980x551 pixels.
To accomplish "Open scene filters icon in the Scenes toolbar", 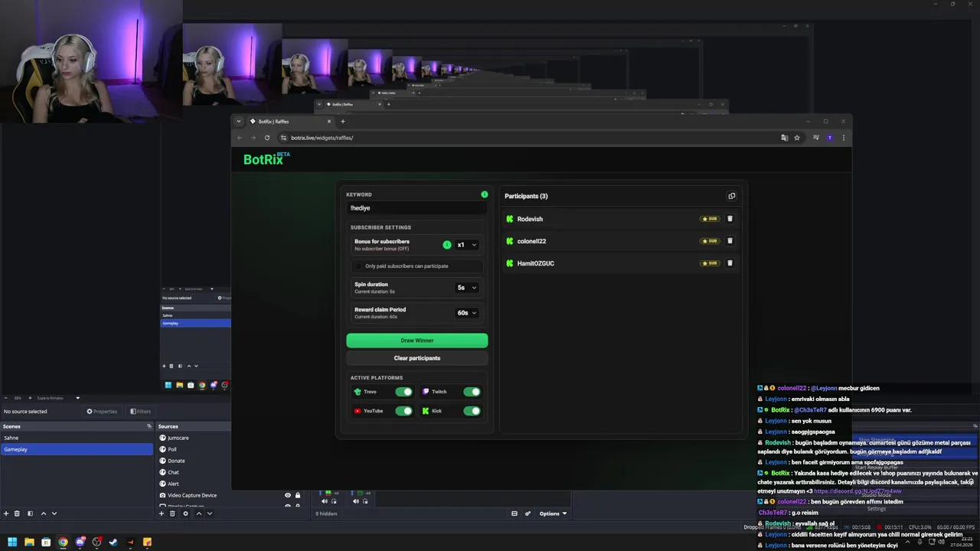I will (30, 514).
